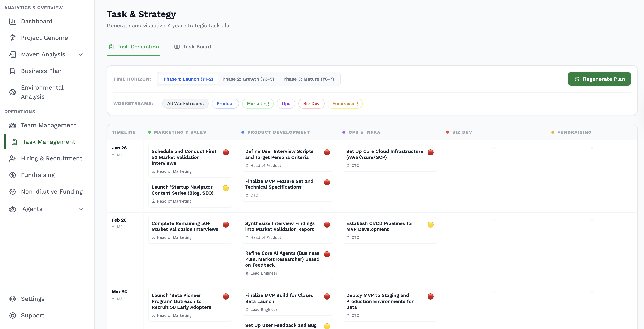The image size is (644, 329).
Task: Click the Fundraising dollar icon in sidebar
Action: point(12,175)
